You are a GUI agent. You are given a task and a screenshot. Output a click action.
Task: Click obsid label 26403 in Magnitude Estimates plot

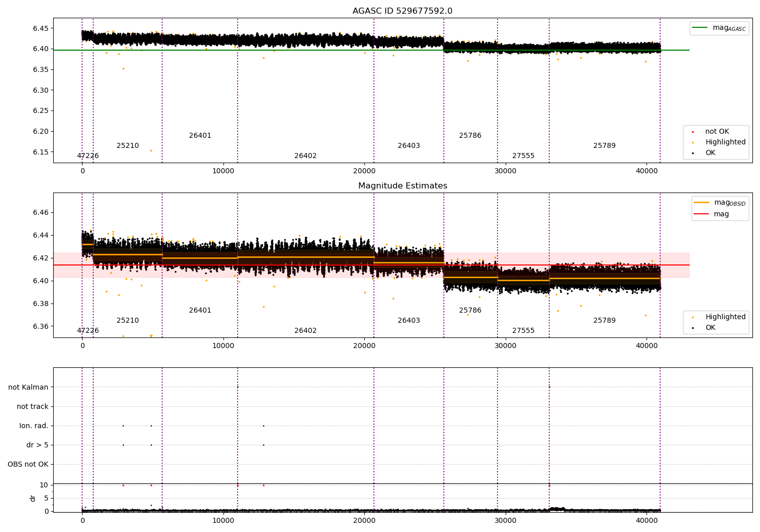point(409,321)
